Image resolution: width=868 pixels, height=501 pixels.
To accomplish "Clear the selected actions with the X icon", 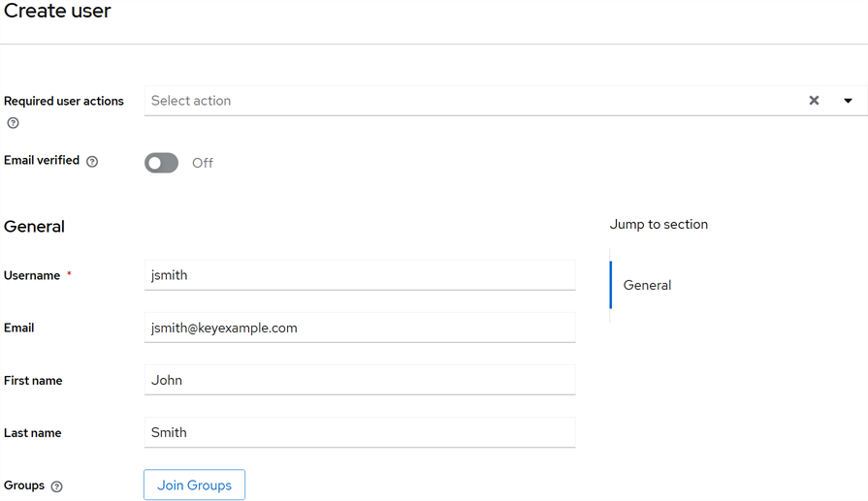I will coord(814,101).
